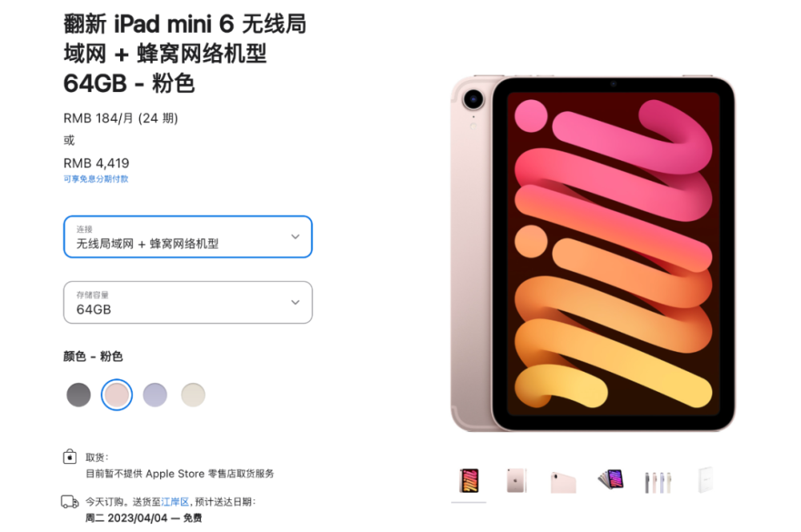Select the space gray color swatch
The width and height of the screenshot is (801, 532).
click(x=78, y=395)
